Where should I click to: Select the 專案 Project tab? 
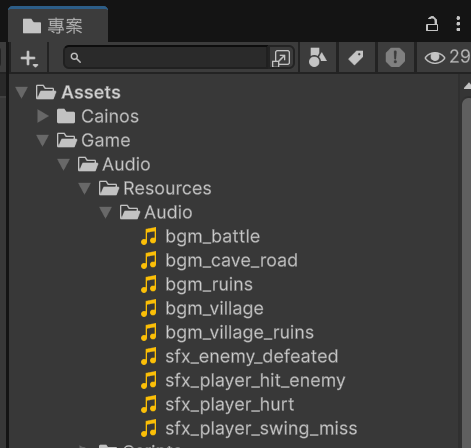point(58,25)
